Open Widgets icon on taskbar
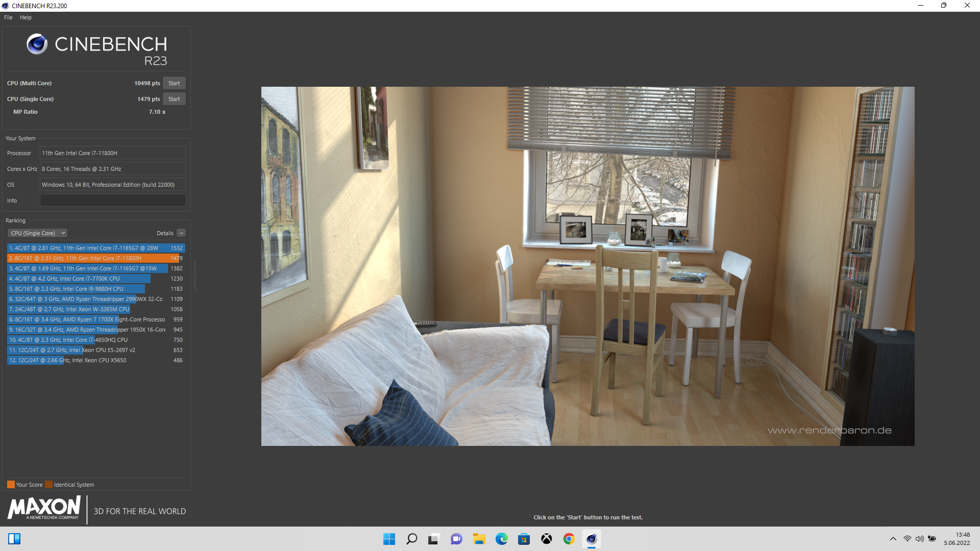980x551 pixels. 14,539
